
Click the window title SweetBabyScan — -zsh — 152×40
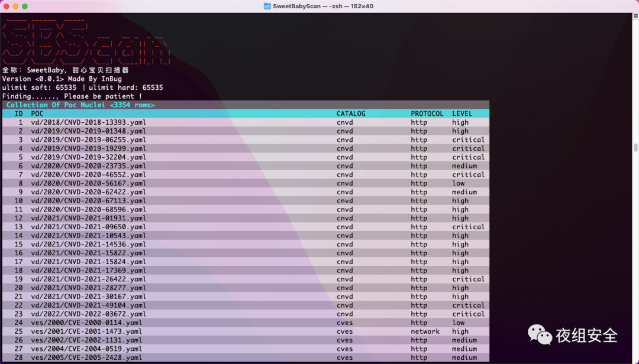pyautogui.click(x=323, y=6)
